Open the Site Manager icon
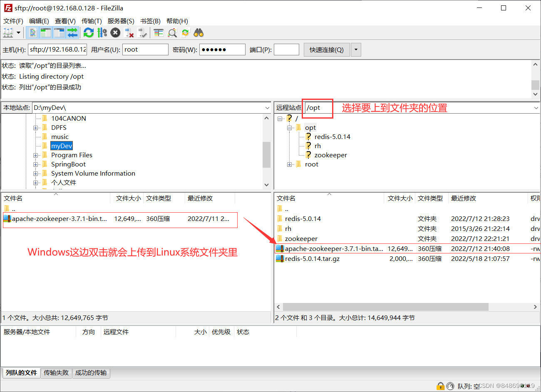Viewport: 541px width, 392px height. coord(8,32)
